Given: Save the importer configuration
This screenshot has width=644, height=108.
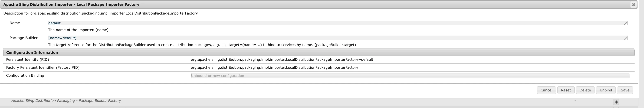Looking at the screenshot, I should point(625,90).
